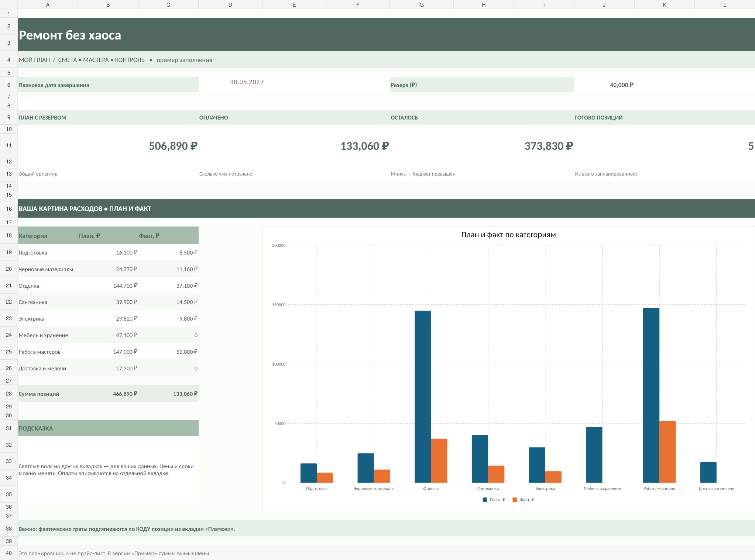Select row header 28
This screenshot has height=560, width=755.
(x=9, y=394)
